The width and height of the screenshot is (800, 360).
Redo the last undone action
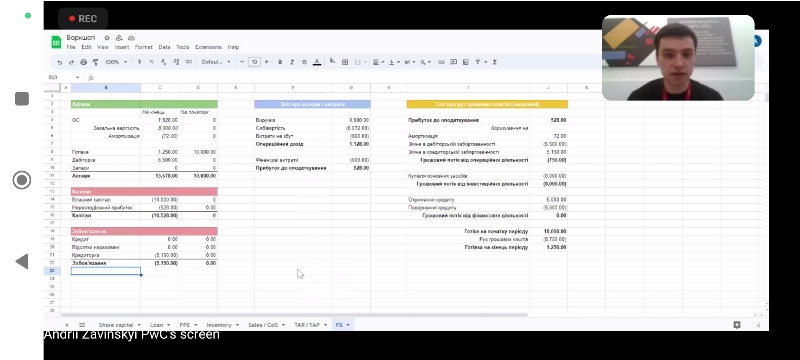[71, 62]
